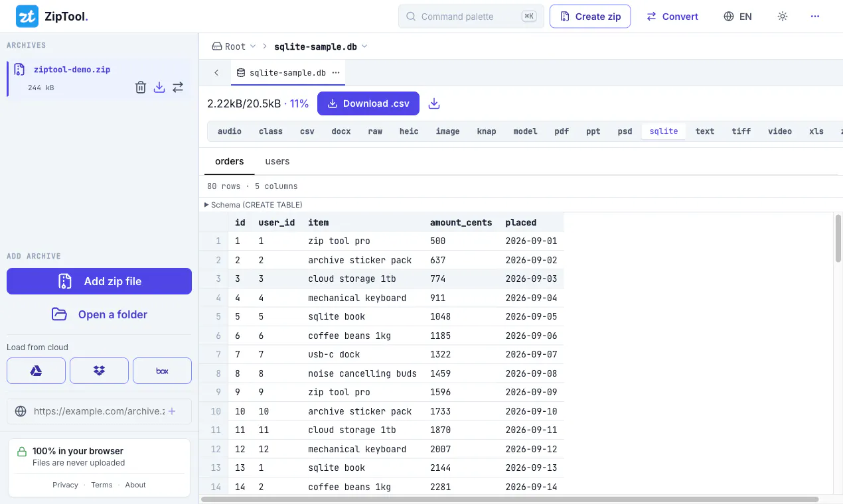This screenshot has width=843, height=504.
Task: Select the heic format filter
Action: (410, 131)
